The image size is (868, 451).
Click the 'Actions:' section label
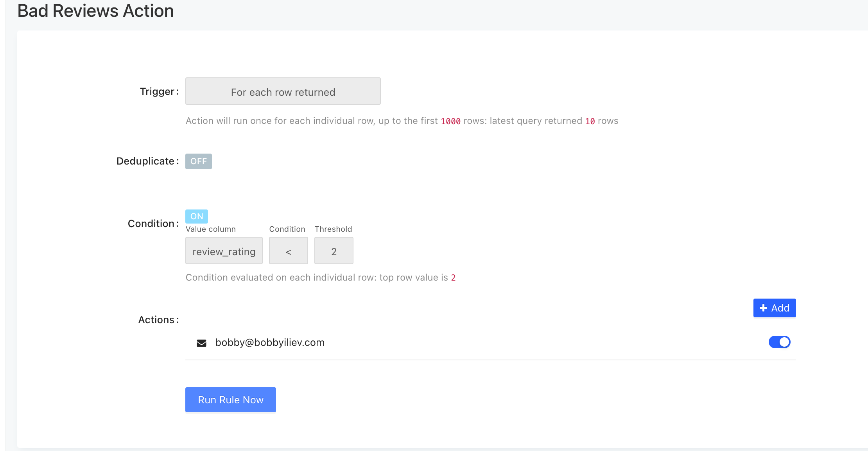click(x=158, y=320)
